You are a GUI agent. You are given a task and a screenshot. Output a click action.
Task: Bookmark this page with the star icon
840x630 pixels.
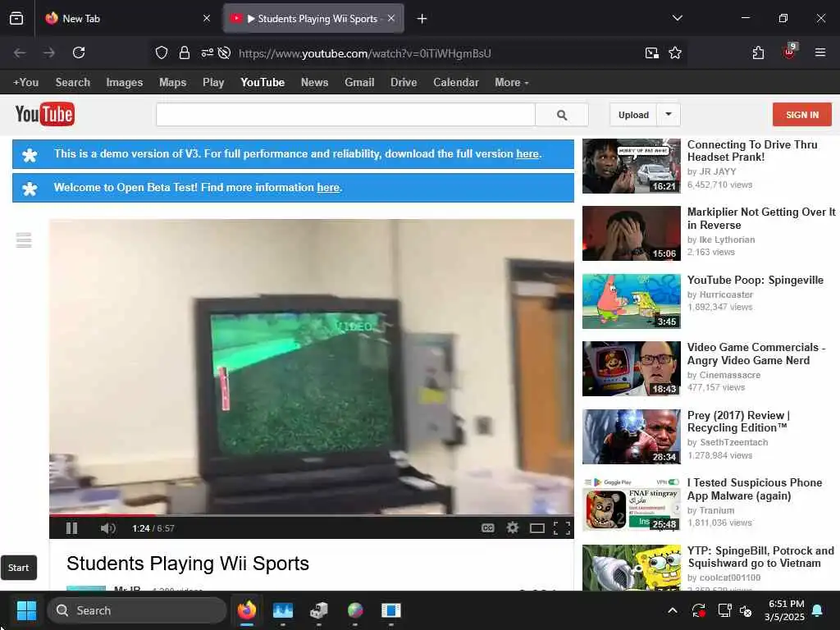tap(675, 52)
